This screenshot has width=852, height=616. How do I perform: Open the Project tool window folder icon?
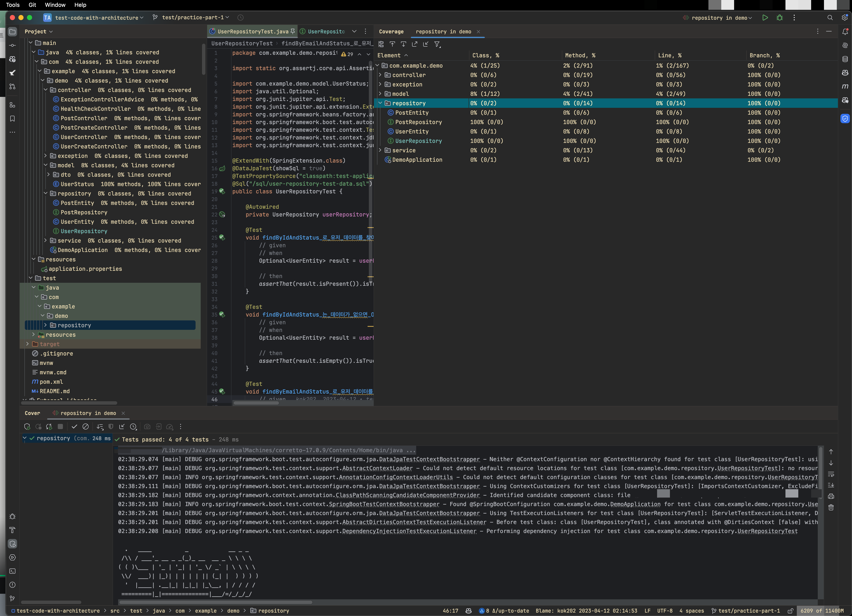[x=12, y=32]
